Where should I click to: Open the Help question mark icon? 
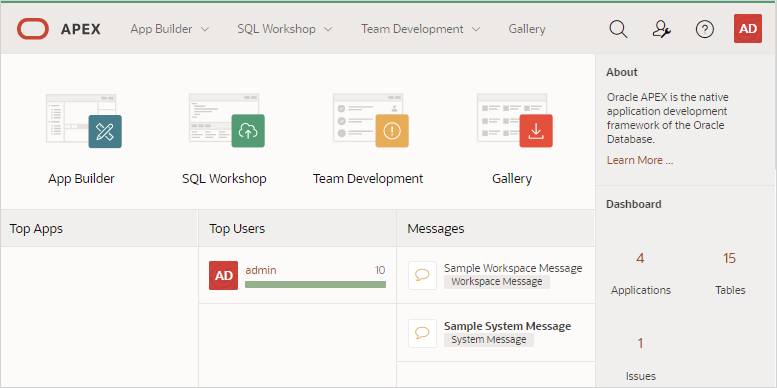coord(705,29)
